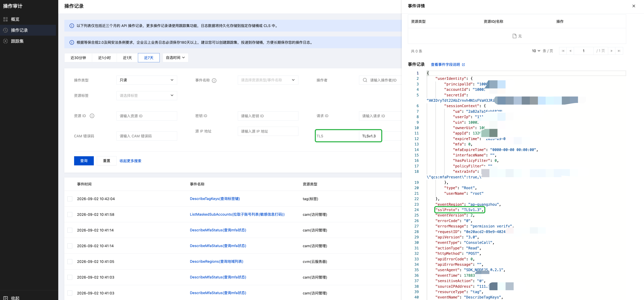644x300 pixels.
Task: Go to the last page in pagination
Action: tap(619, 51)
